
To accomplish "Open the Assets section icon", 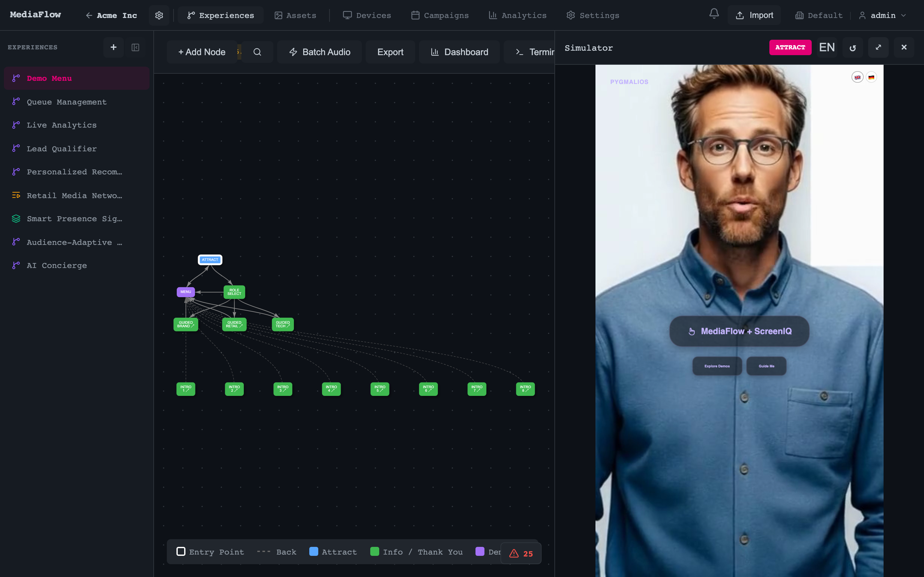I will pyautogui.click(x=278, y=15).
